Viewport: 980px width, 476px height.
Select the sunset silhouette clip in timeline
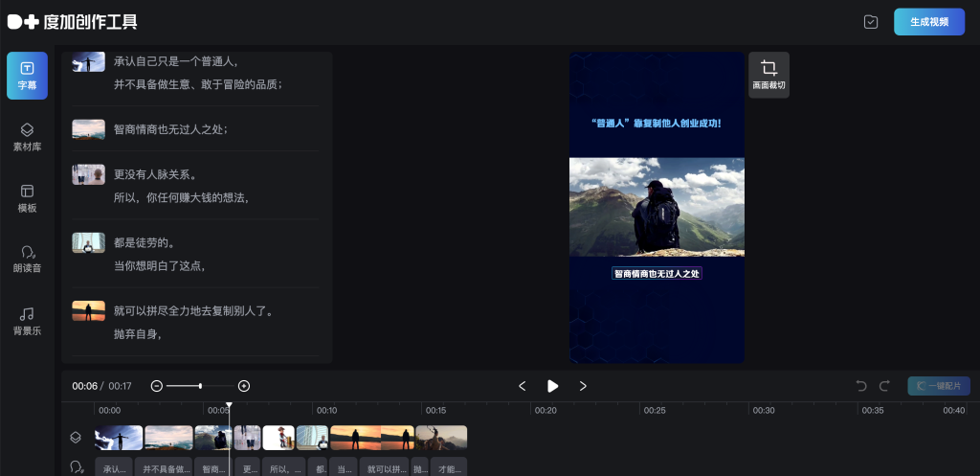point(372,438)
